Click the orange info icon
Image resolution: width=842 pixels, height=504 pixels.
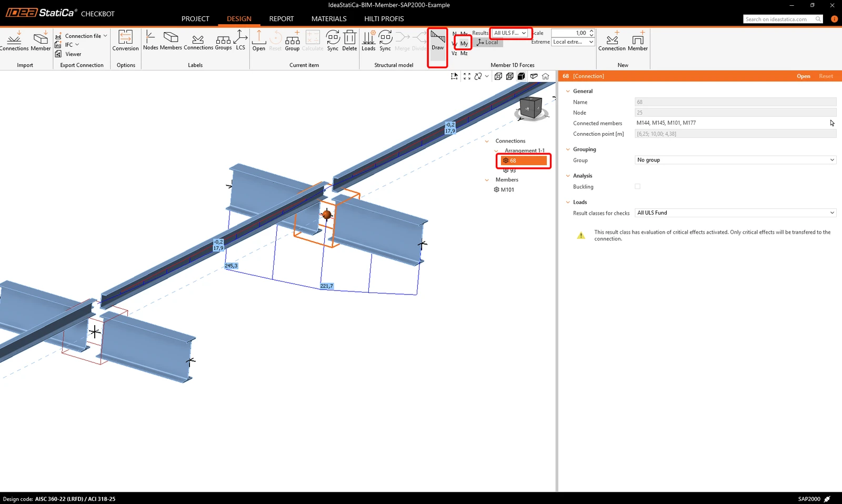834,19
